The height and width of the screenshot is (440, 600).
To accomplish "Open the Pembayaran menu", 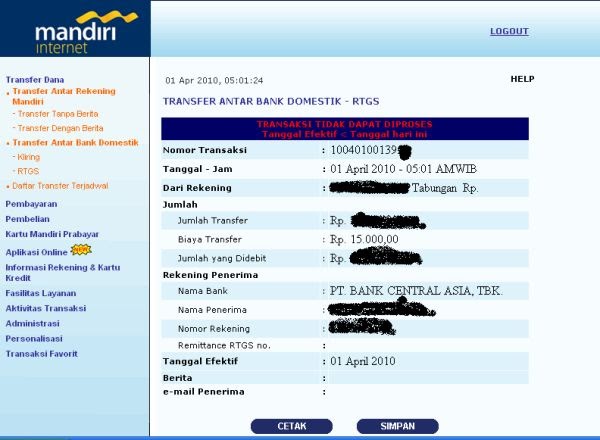I will 31,204.
